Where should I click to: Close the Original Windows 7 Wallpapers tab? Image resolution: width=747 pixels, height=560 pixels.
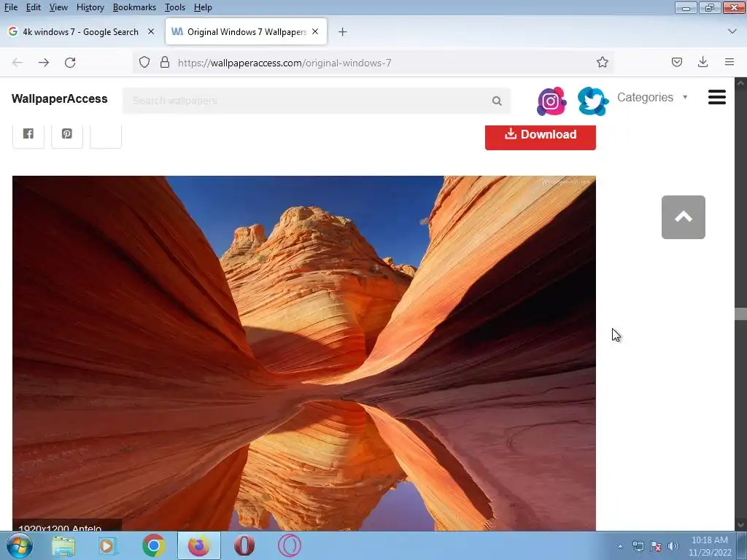point(315,31)
